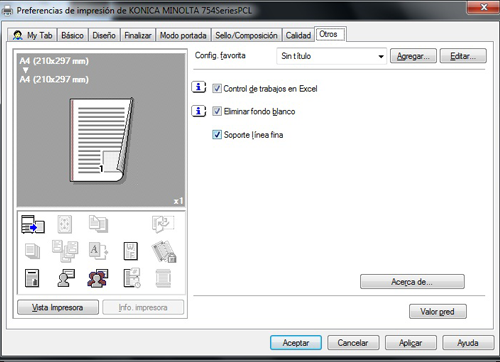Viewport: 500px width, 362px height.
Task: Click the 'x1' copies count in preview
Action: click(178, 201)
